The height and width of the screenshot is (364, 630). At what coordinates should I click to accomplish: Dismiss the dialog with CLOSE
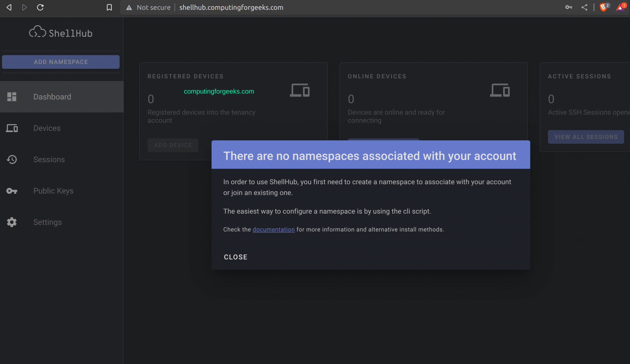point(235,257)
